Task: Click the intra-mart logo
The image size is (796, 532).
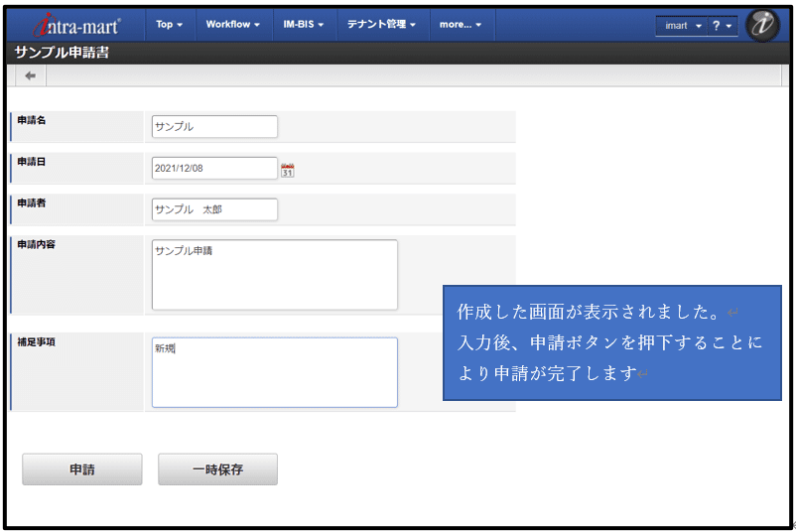Action: pos(76,26)
